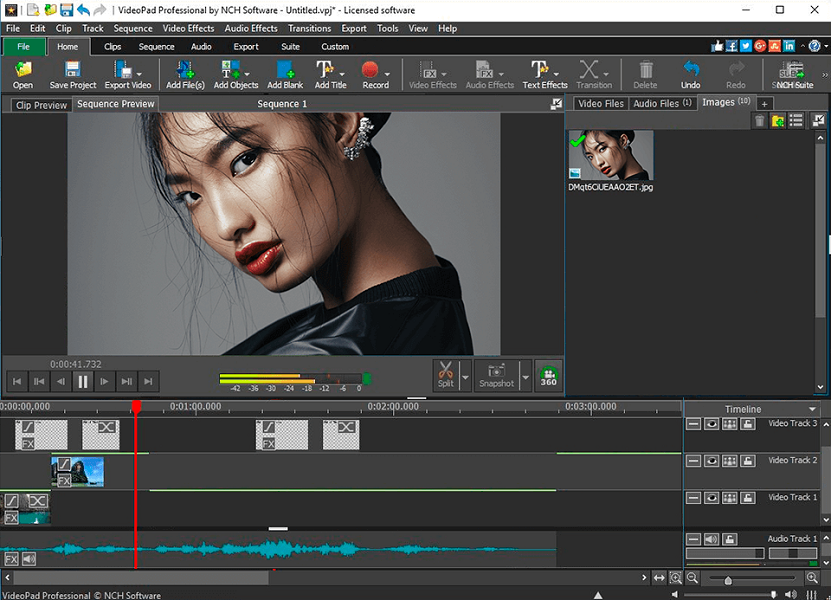831x600 pixels.
Task: Mute Audio Track 1 speaker icon
Action: [711, 539]
